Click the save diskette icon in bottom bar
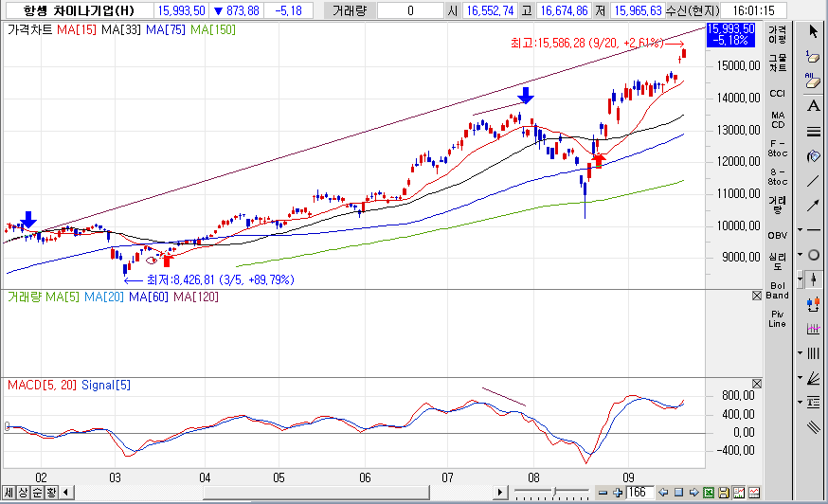 723,493
